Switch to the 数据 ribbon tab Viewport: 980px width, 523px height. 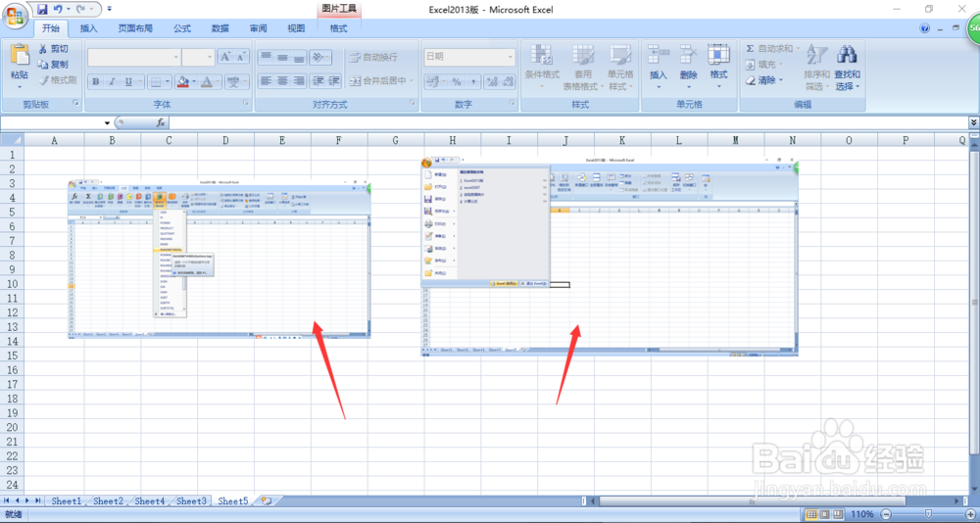pos(220,28)
